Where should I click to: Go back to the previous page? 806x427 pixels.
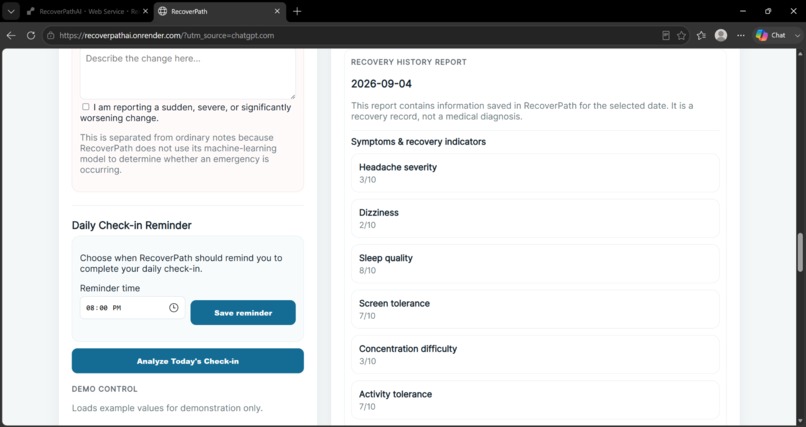click(x=11, y=35)
